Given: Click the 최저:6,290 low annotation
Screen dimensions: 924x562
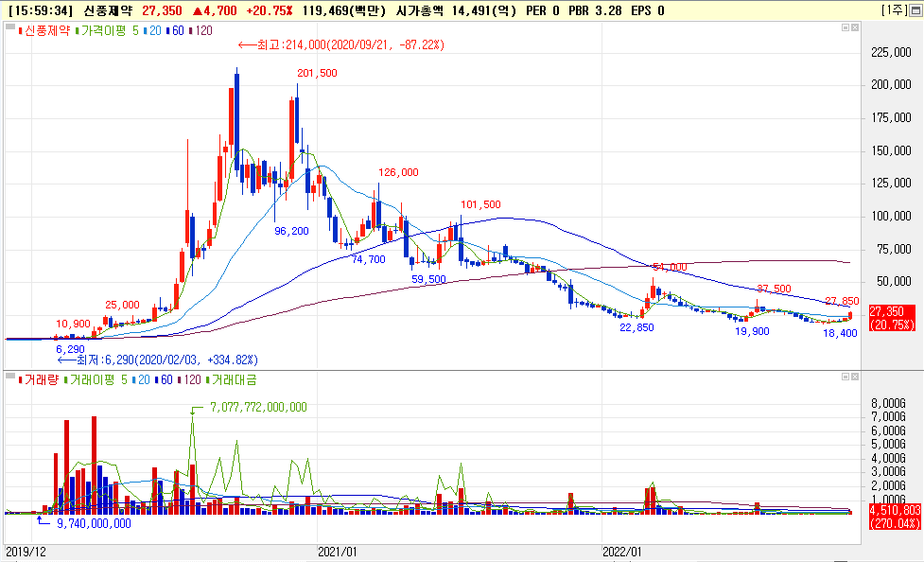Looking at the screenshot, I should pos(157,360).
